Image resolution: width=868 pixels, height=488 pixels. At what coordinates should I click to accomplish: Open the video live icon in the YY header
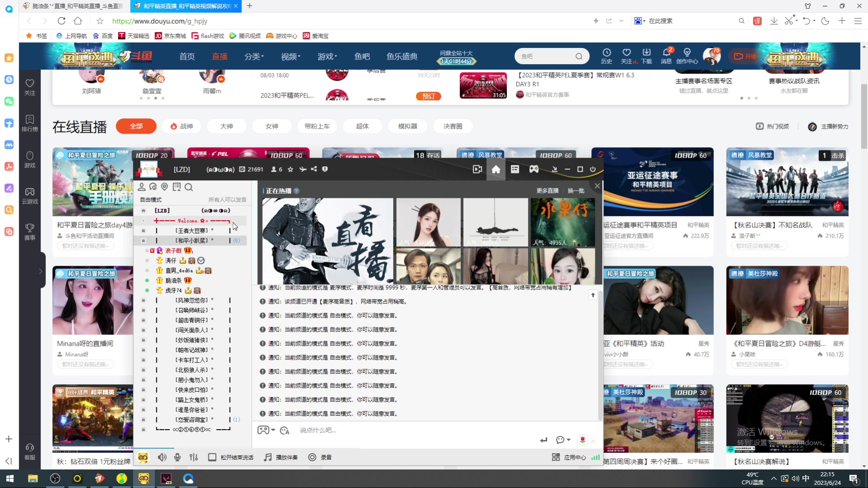[477, 169]
